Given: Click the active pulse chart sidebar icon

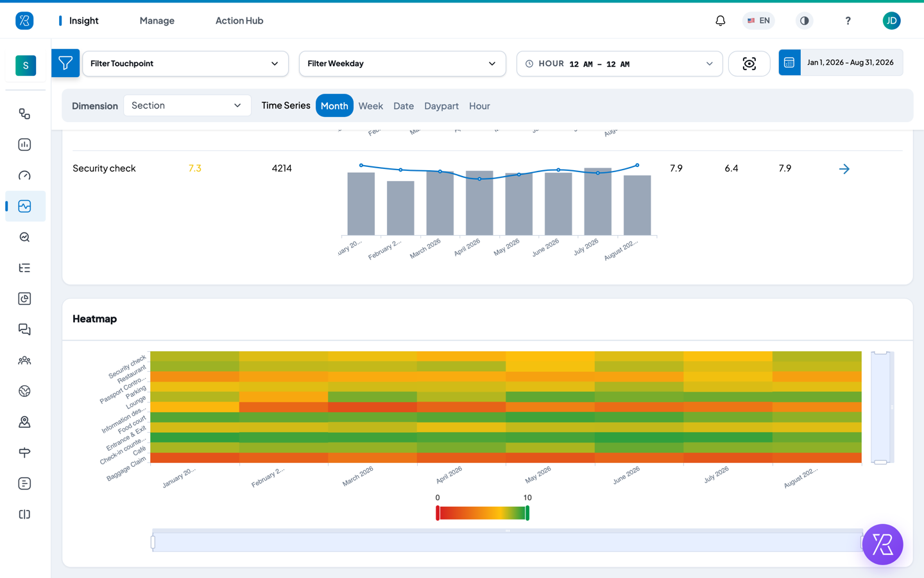Looking at the screenshot, I should click(x=24, y=206).
